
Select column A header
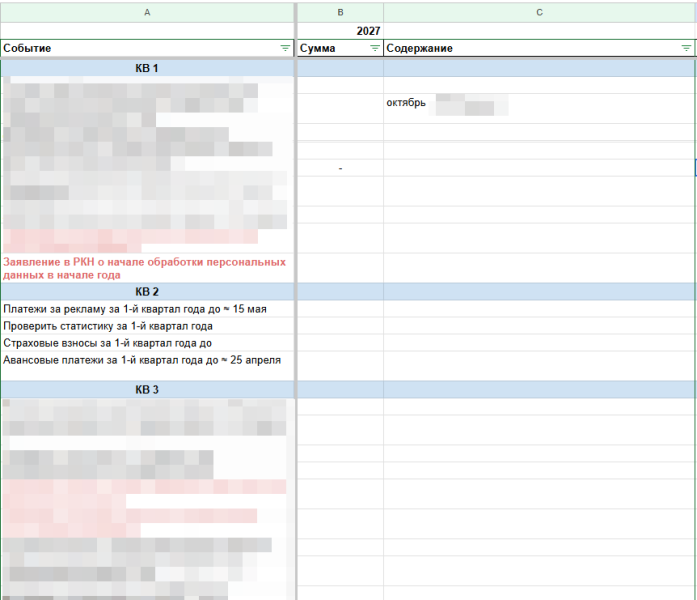pyautogui.click(x=147, y=12)
